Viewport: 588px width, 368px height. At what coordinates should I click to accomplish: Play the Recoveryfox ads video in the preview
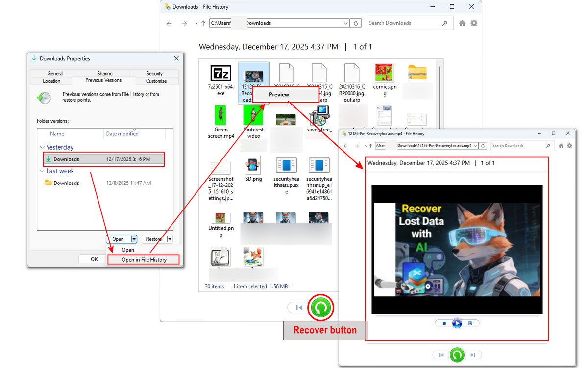pyautogui.click(x=457, y=323)
